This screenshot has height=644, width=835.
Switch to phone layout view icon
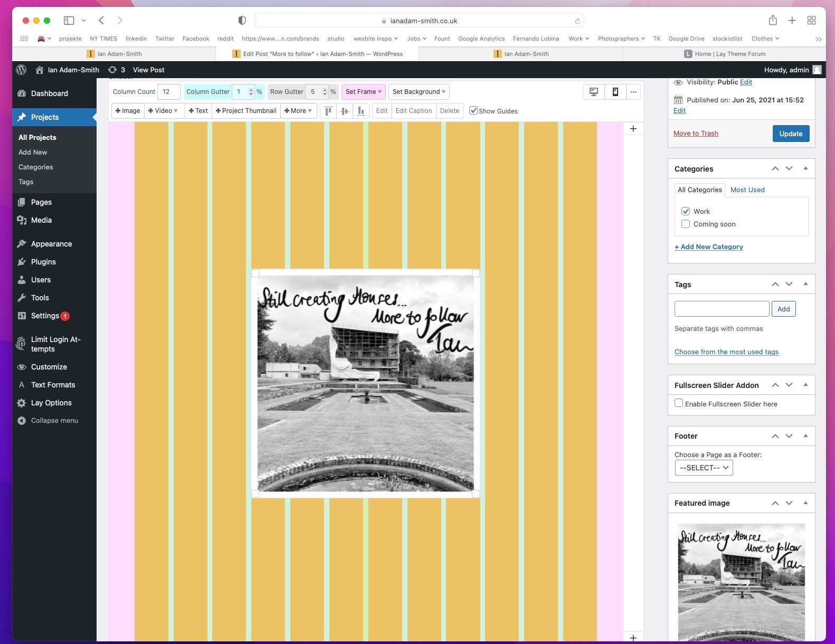click(615, 92)
